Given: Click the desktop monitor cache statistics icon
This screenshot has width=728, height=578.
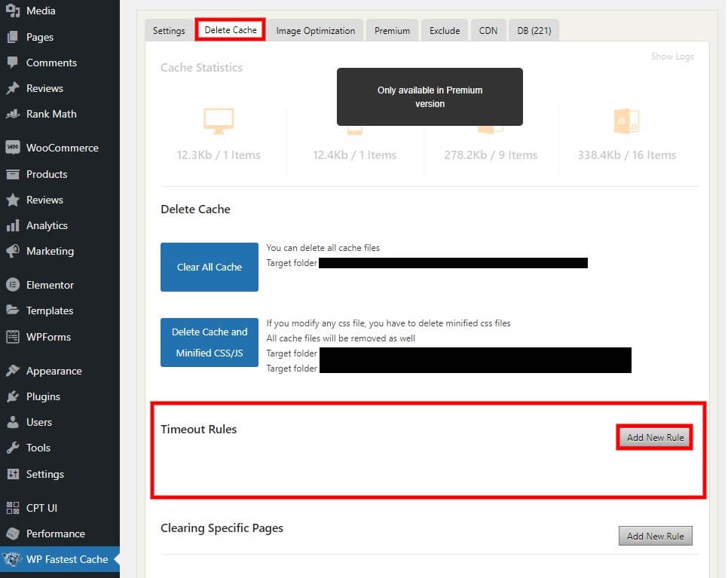Looking at the screenshot, I should pos(219,121).
